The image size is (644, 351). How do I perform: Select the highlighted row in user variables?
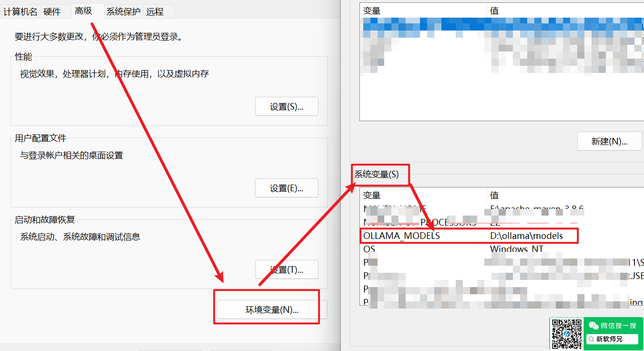(x=501, y=24)
